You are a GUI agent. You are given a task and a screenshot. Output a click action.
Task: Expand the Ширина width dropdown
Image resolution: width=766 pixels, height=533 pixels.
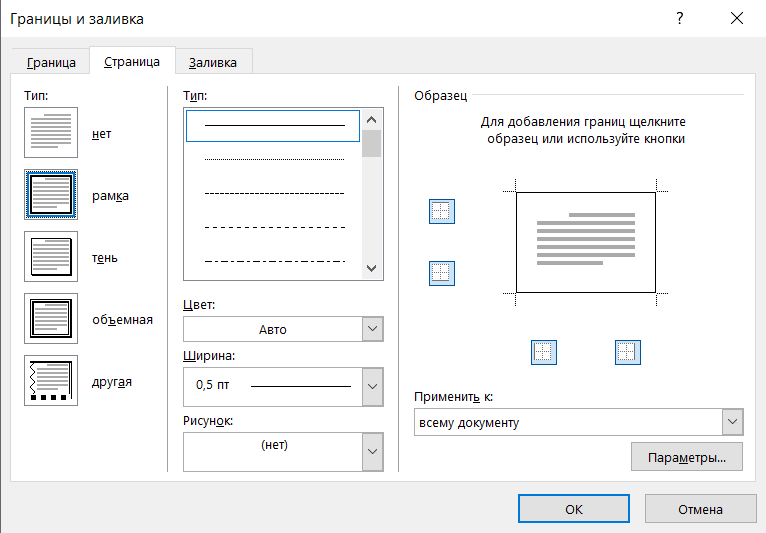[x=373, y=386]
